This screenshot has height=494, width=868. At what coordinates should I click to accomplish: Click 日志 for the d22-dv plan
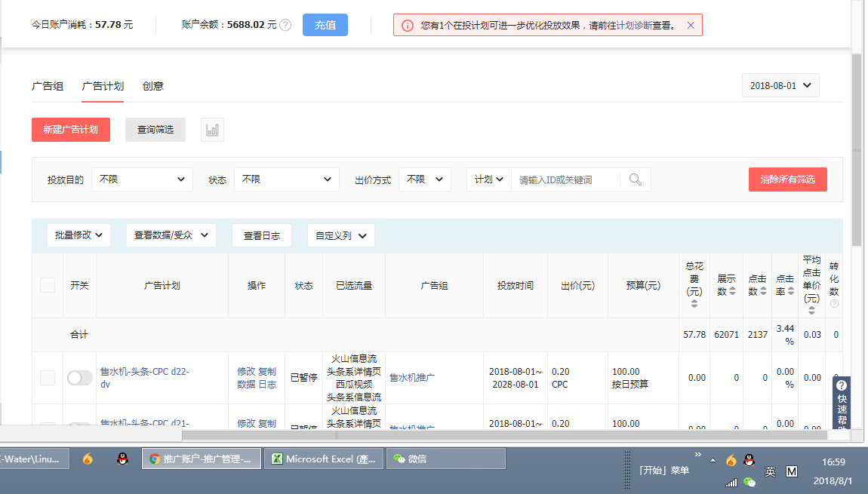(x=267, y=384)
